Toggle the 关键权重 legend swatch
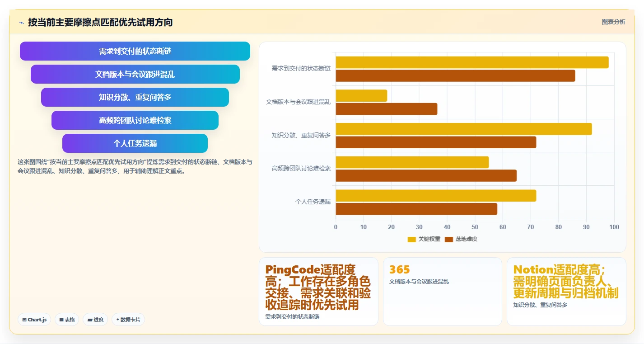Screen dimensions: 644x344 411,239
